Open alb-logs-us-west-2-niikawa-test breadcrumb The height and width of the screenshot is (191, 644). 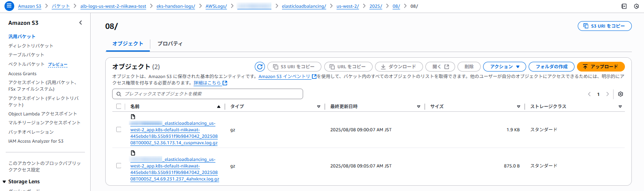coord(113,6)
